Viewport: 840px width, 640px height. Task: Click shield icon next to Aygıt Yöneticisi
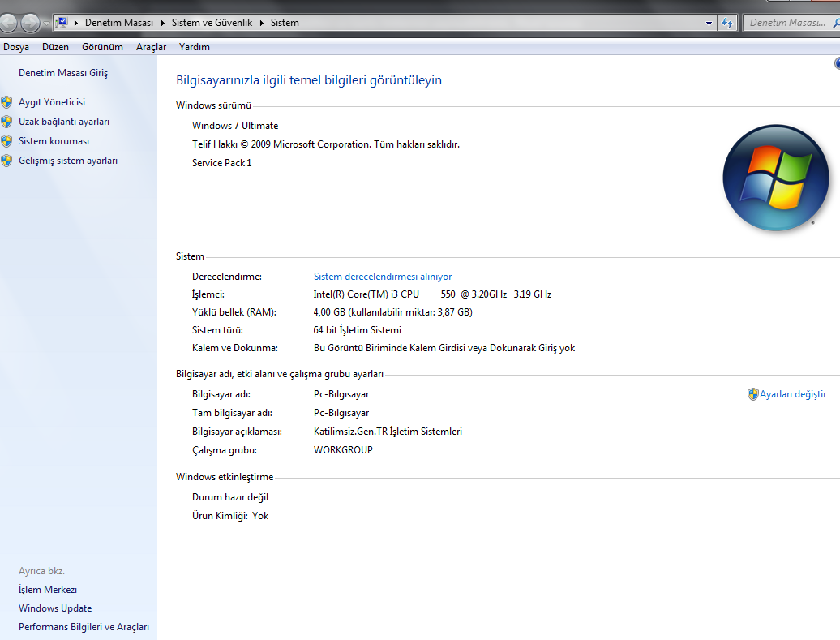point(6,102)
